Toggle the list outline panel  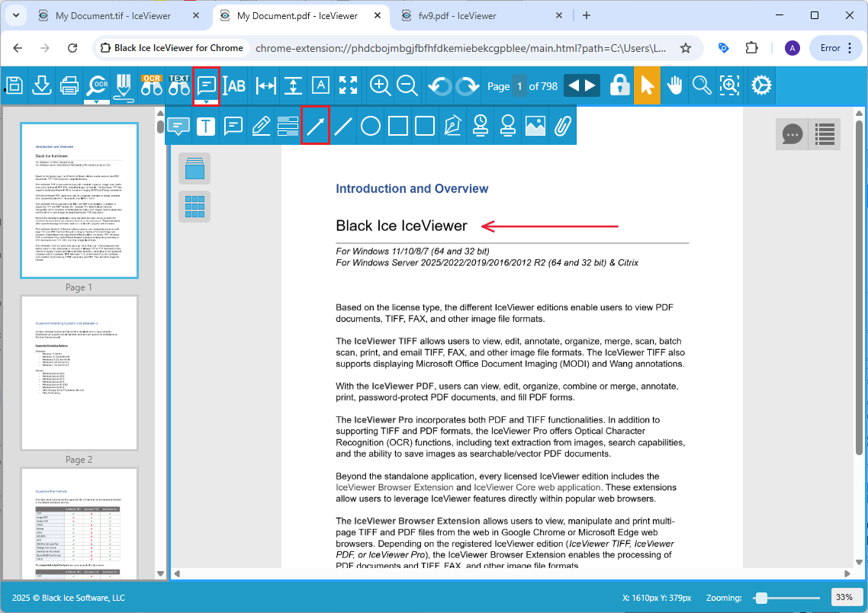825,134
